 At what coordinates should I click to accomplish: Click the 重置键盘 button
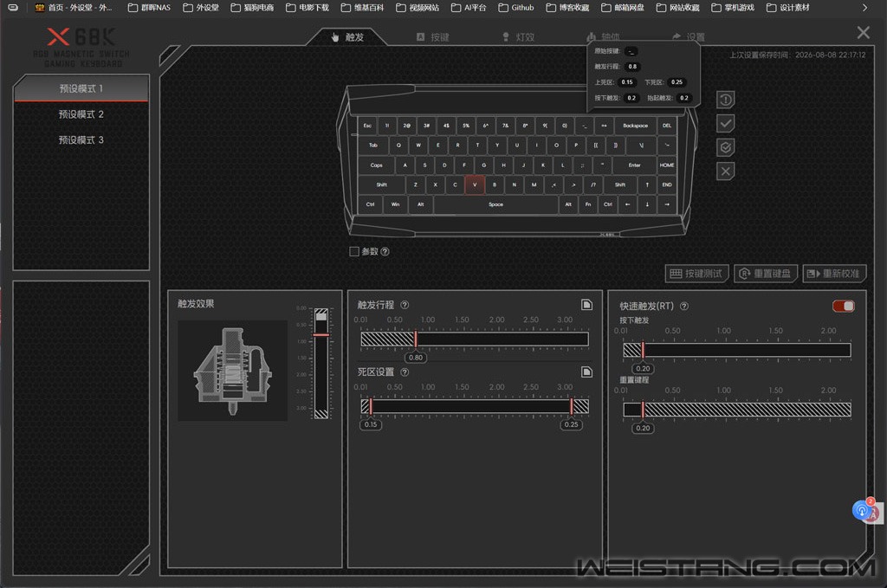[766, 274]
